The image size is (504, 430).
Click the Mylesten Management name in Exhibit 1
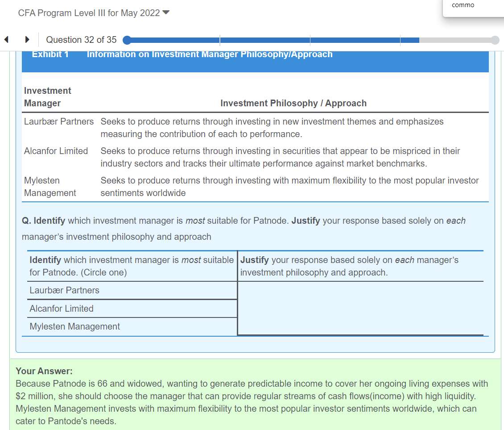pyautogui.click(x=50, y=187)
